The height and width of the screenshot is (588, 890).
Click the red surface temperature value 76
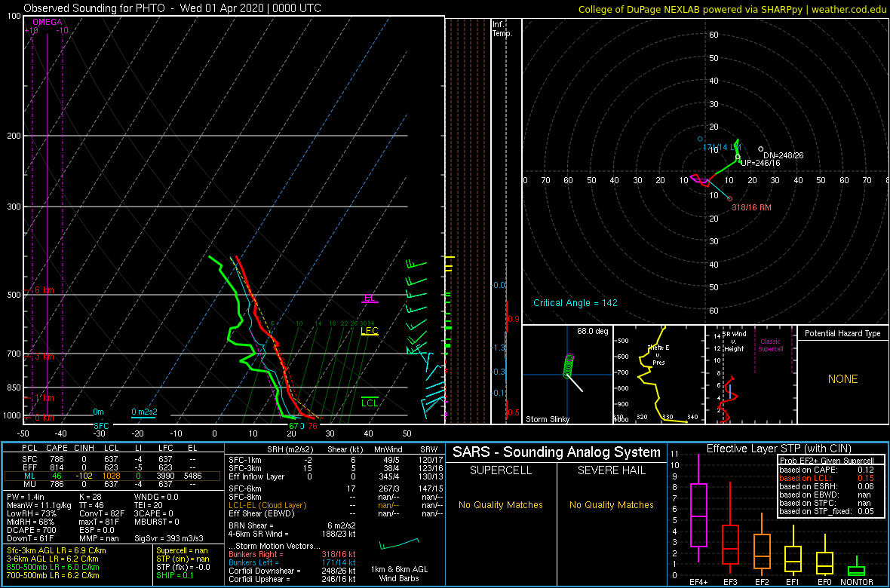313,426
